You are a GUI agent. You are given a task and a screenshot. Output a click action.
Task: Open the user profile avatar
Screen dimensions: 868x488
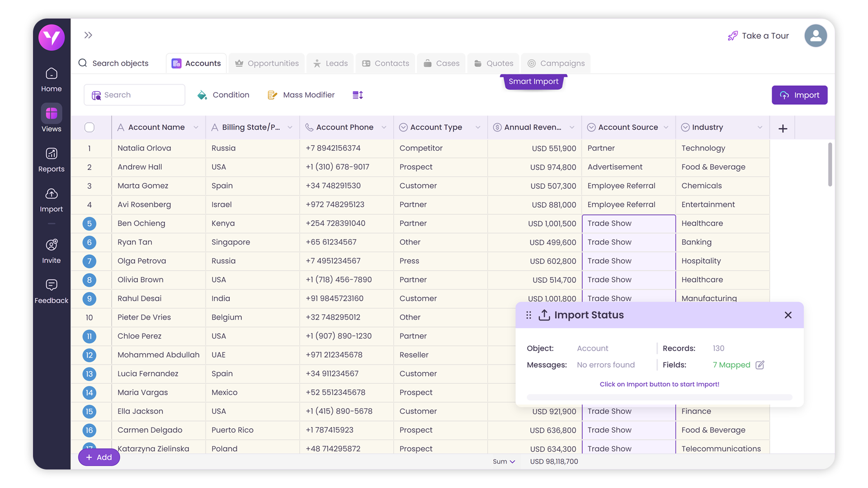tap(815, 36)
